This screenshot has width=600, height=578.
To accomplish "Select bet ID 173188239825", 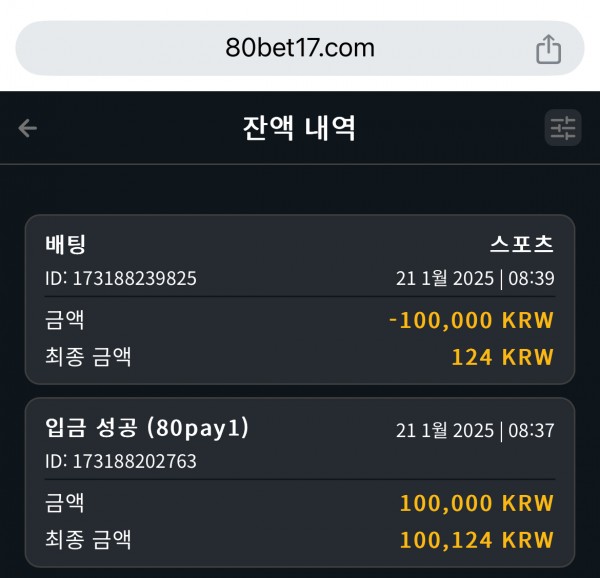I will coord(121,278).
